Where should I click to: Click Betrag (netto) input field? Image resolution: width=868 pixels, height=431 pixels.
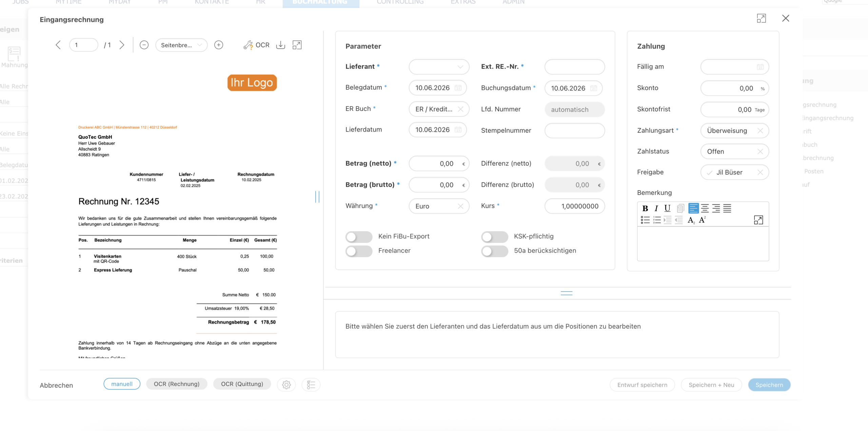click(439, 164)
